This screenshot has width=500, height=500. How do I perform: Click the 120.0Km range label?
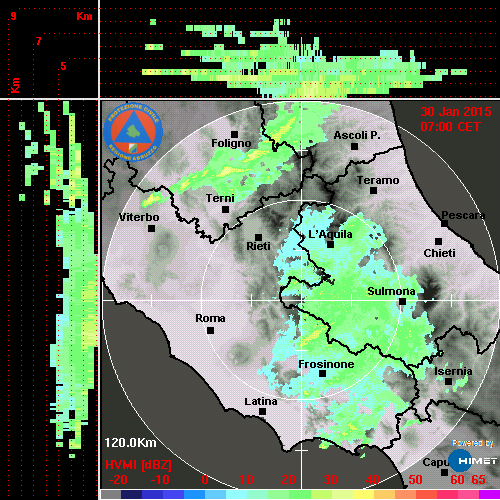(130, 443)
